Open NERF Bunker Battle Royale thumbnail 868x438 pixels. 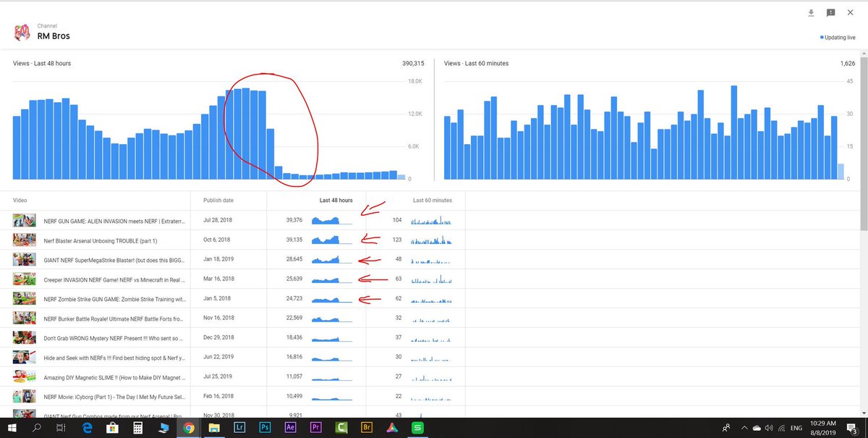[25, 318]
